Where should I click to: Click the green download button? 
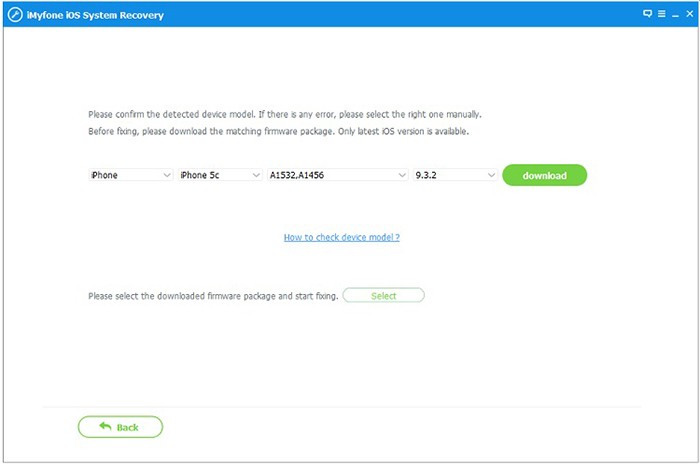tap(545, 175)
